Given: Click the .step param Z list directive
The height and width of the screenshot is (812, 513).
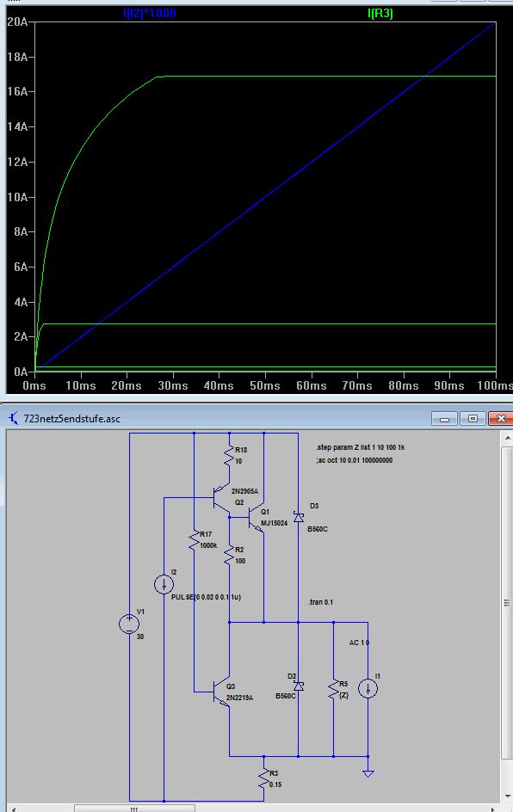Looking at the screenshot, I should 360,447.
